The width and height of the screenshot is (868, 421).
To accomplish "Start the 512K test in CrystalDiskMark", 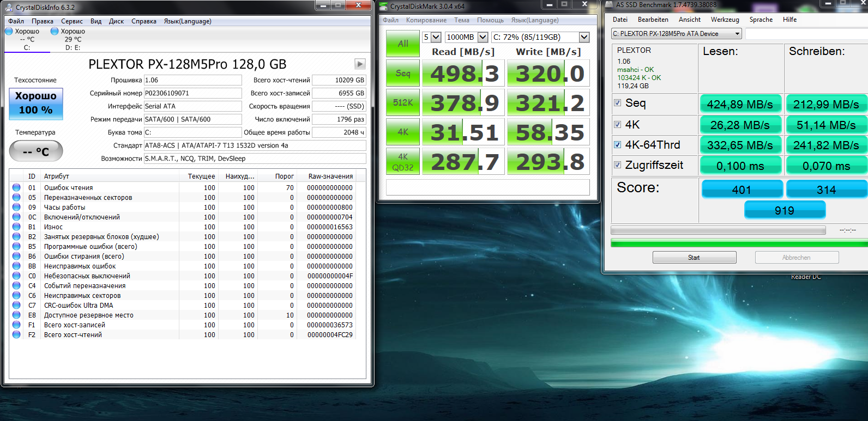I will point(403,102).
